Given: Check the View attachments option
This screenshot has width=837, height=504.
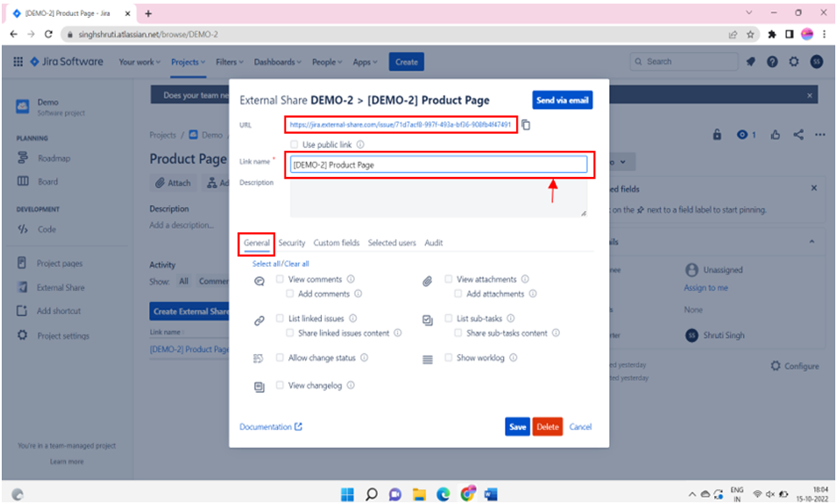Looking at the screenshot, I should coord(448,280).
